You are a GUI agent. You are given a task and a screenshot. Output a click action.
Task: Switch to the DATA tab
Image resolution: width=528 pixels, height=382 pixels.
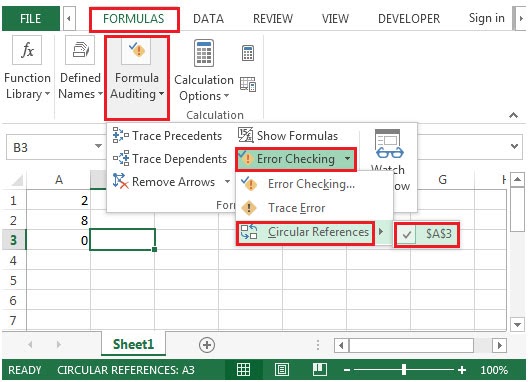[x=208, y=19]
